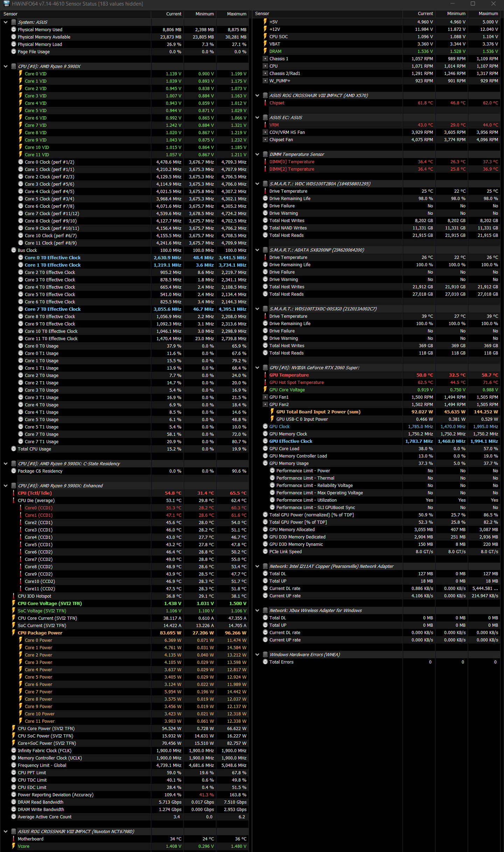Viewport: 504px width, 852px height.
Task: Click the +12V voltage bolt icon
Action: coord(265,29)
